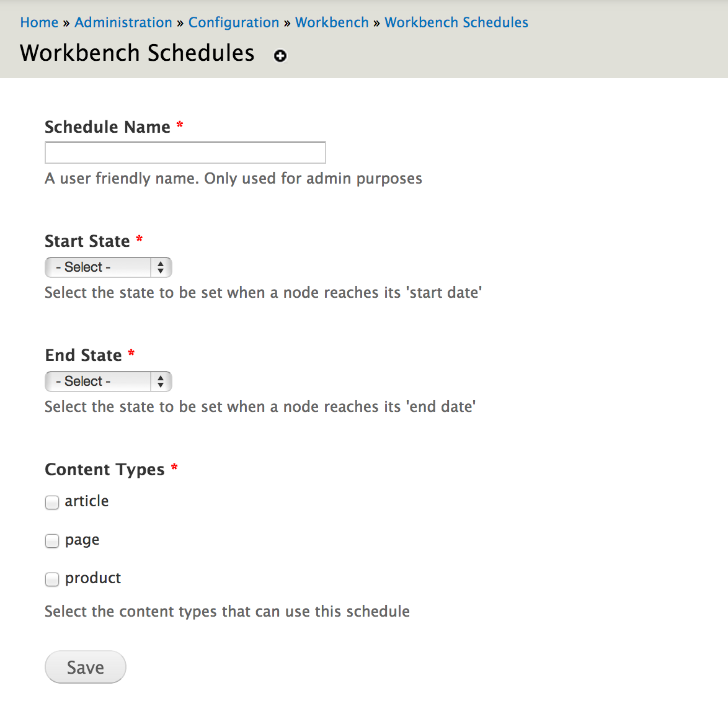Image resolution: width=728 pixels, height=706 pixels.
Task: Check the product content type checkbox
Action: pyautogui.click(x=52, y=579)
